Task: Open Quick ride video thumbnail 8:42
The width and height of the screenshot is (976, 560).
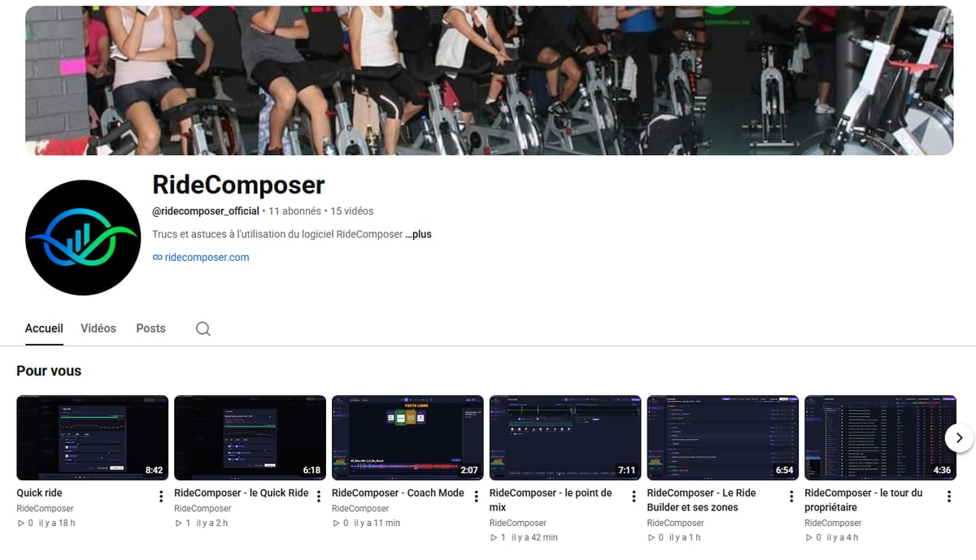Action: pos(93,437)
